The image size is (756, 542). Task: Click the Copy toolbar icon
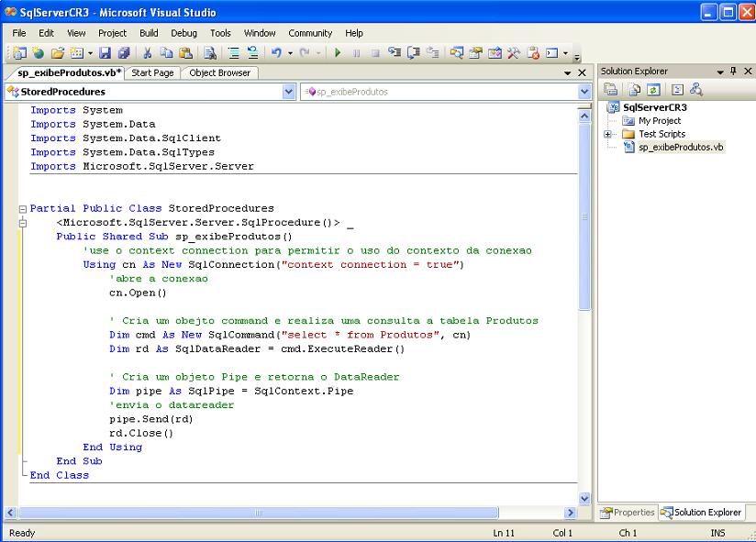click(166, 52)
